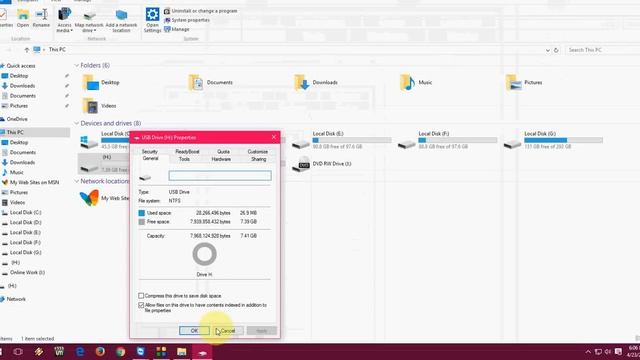Open Settings from the ribbon
Image resolution: width=640 pixels, height=360 pixels.
pos(152,20)
